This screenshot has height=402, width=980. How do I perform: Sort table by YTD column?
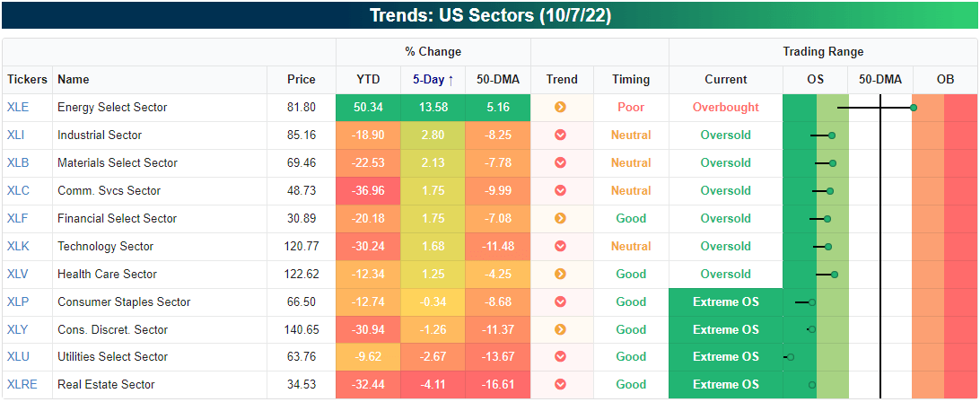368,80
